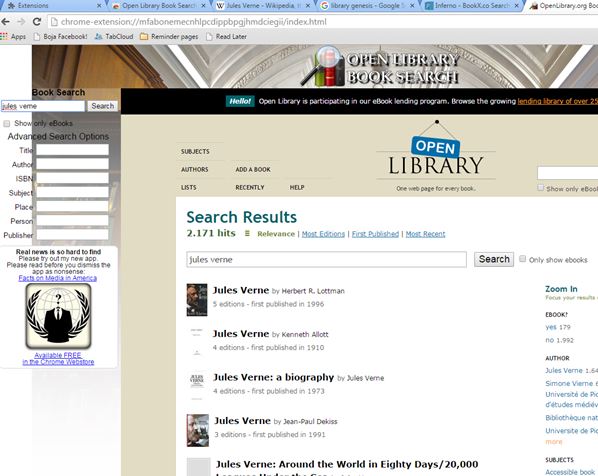
Task: Enable Show only eBooks in sidebar
Action: point(6,124)
